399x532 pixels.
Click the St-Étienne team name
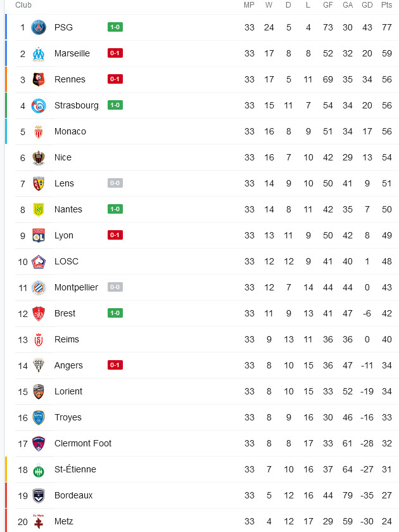point(75,469)
